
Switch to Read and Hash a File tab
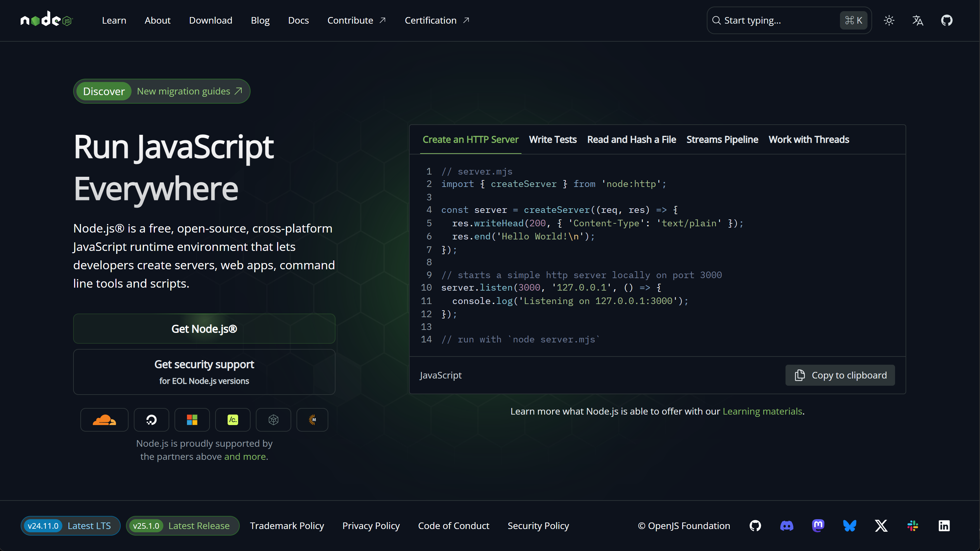(631, 140)
